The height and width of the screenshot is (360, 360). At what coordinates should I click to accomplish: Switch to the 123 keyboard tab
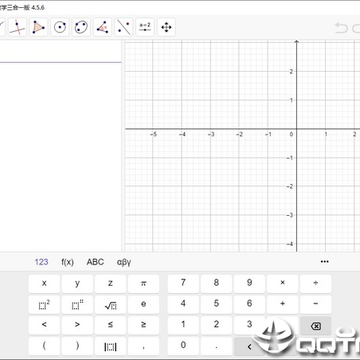tap(41, 262)
